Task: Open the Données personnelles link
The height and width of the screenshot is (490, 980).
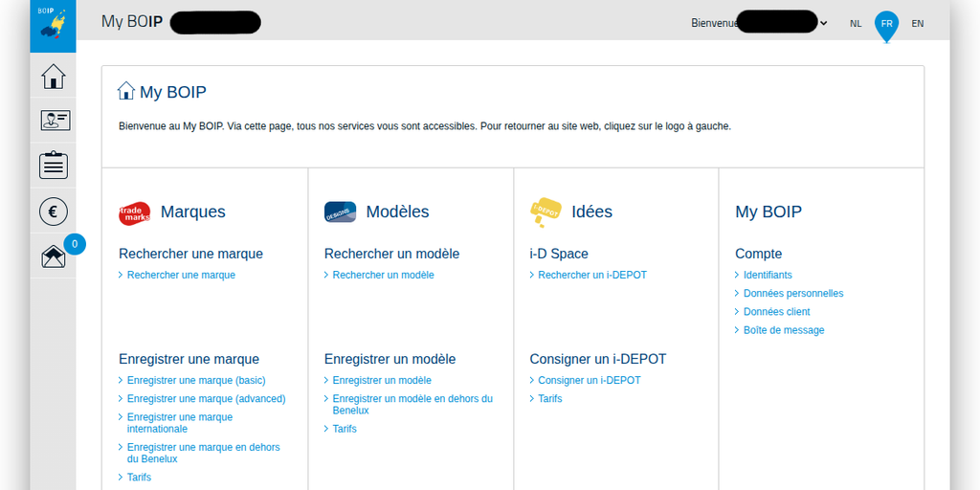Action: [x=793, y=293]
